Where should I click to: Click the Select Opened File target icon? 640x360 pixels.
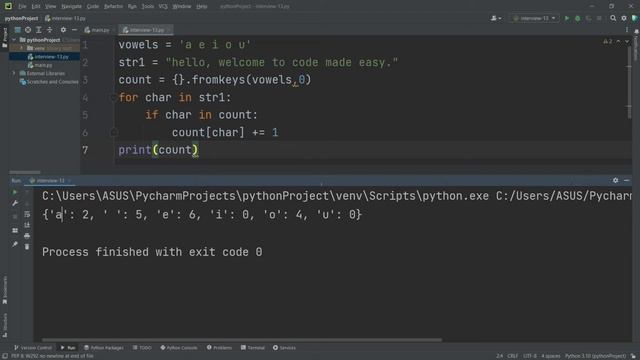28,30
